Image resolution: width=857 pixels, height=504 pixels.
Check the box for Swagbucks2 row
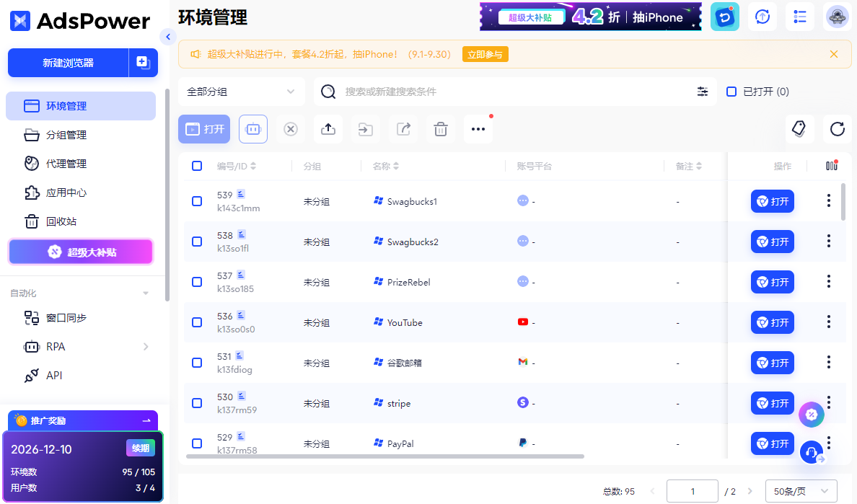pos(197,242)
